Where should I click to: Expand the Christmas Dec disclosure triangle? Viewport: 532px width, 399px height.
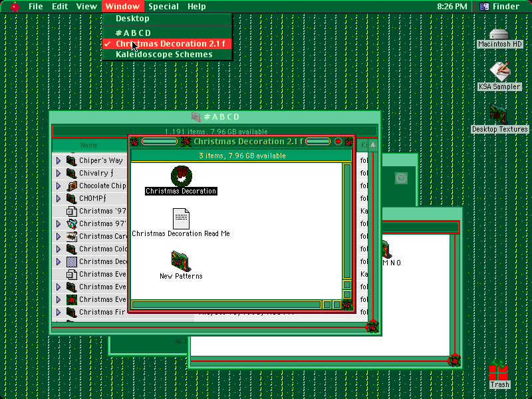point(59,261)
